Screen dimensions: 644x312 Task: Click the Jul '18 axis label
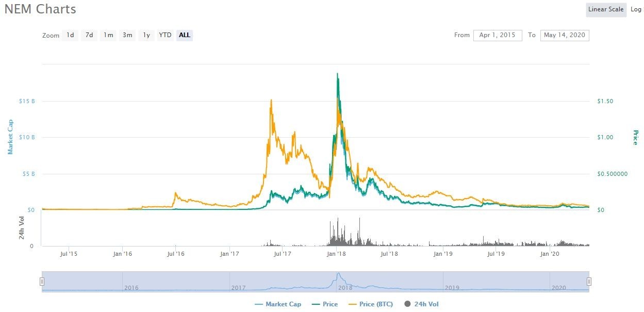[x=389, y=254]
